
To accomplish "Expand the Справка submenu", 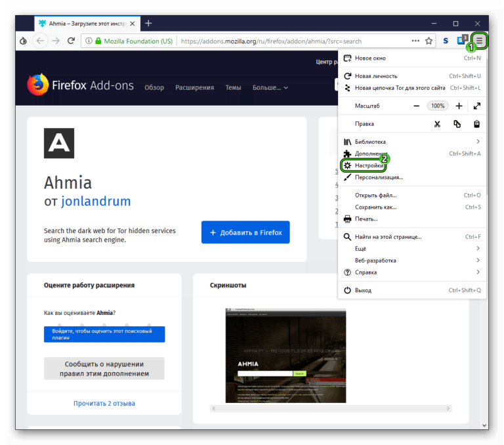I will tap(412, 272).
